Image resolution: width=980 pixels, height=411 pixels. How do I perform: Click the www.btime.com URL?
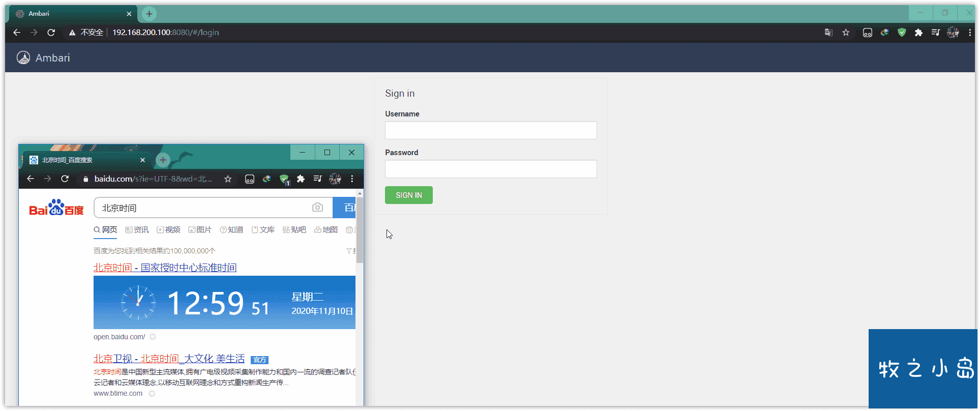click(118, 393)
